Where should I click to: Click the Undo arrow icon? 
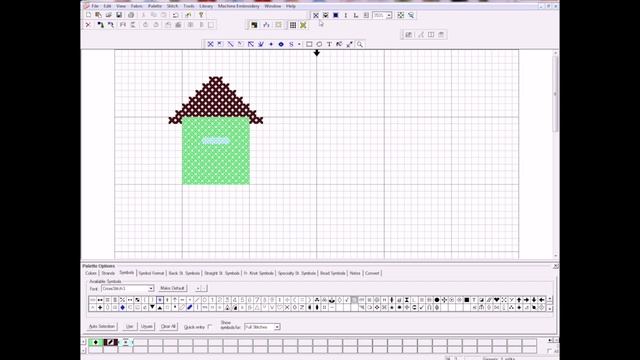[x=176, y=15]
